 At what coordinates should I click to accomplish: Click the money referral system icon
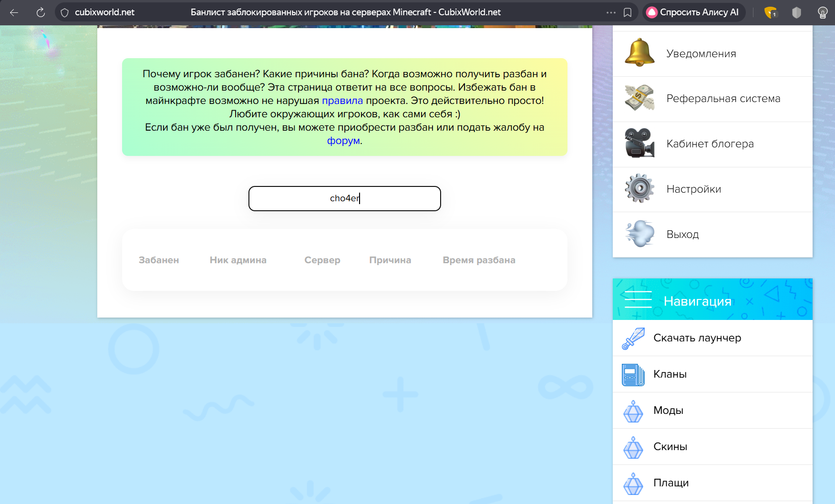click(639, 98)
